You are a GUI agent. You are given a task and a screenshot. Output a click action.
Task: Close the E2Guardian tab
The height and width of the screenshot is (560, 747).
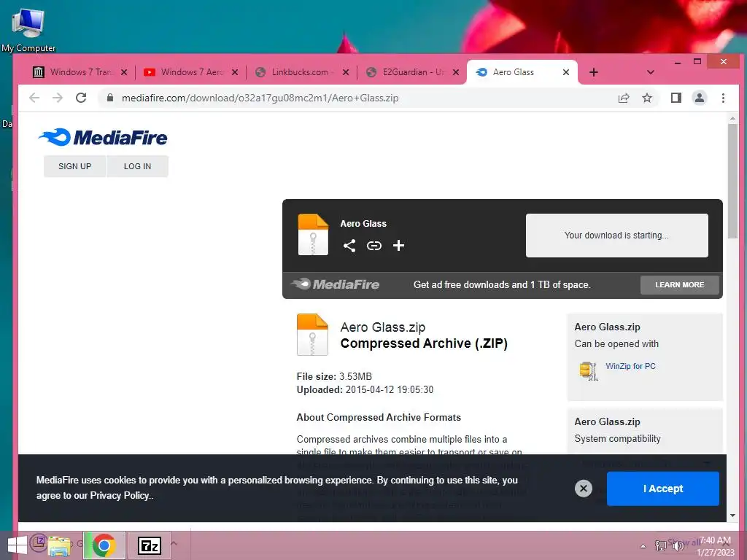pos(456,72)
